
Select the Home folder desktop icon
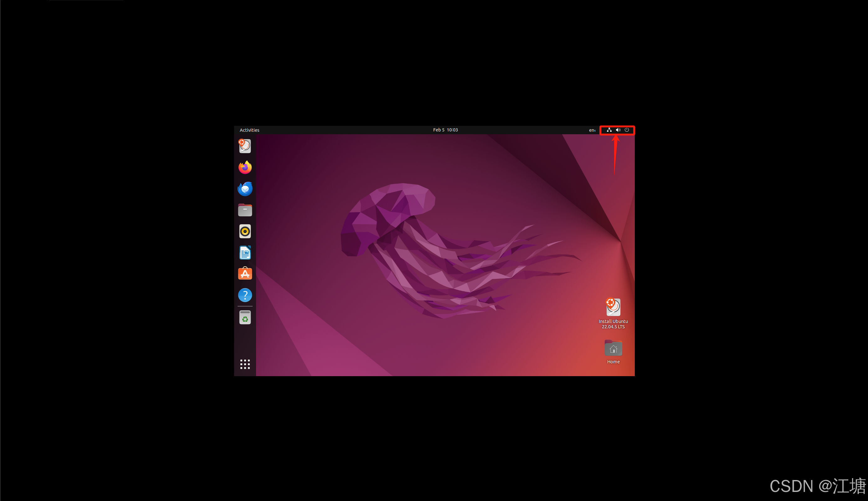tap(613, 348)
